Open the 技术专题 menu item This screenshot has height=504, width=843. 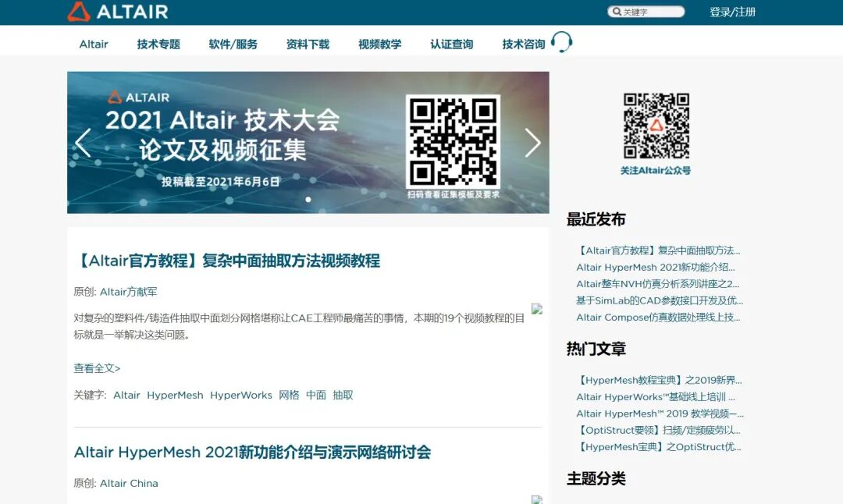point(158,44)
